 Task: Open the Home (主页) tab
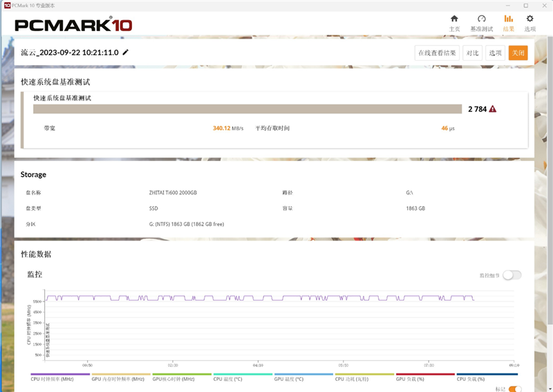point(454,24)
